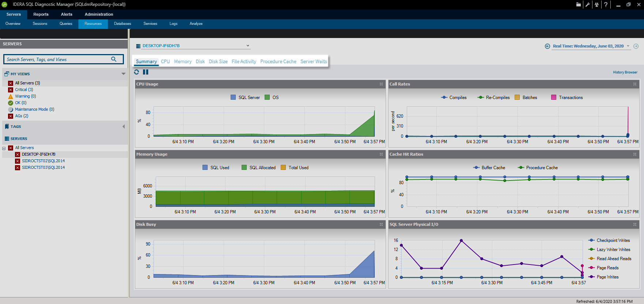Switch to the Analyze tab

(x=196, y=24)
